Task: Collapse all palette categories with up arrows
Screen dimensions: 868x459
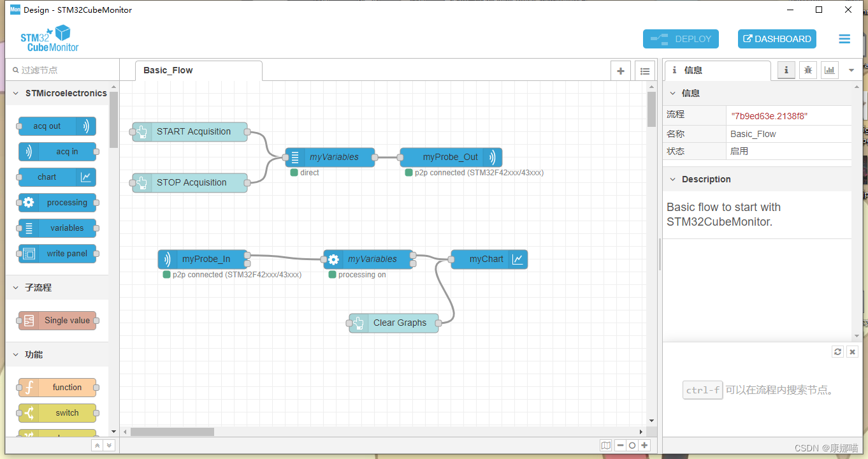Action: tap(97, 446)
